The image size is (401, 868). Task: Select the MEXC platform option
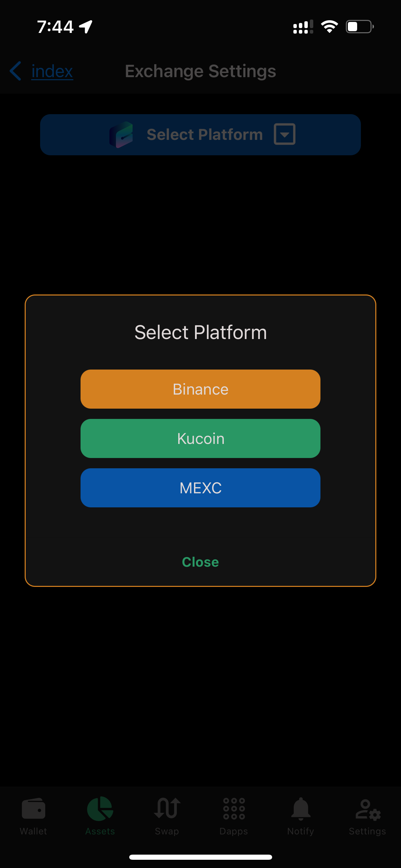(200, 488)
